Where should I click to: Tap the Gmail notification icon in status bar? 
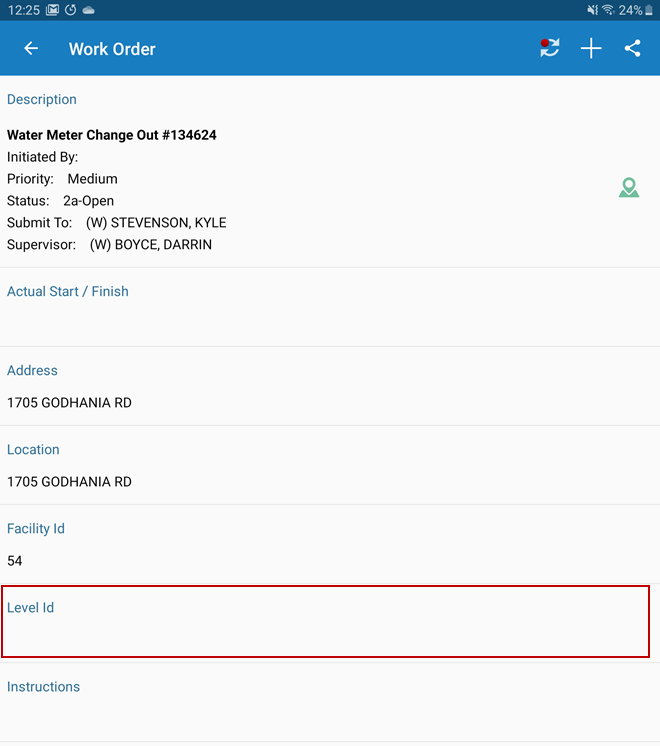[52, 10]
